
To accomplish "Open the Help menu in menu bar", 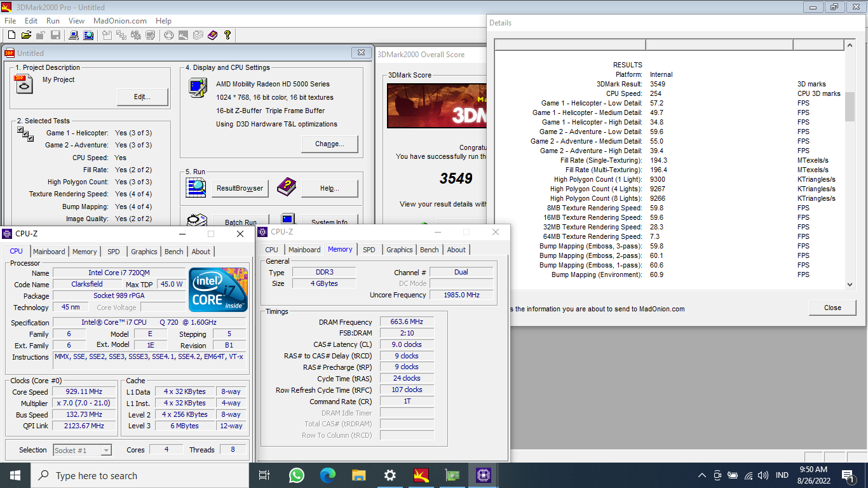I will coord(164,20).
